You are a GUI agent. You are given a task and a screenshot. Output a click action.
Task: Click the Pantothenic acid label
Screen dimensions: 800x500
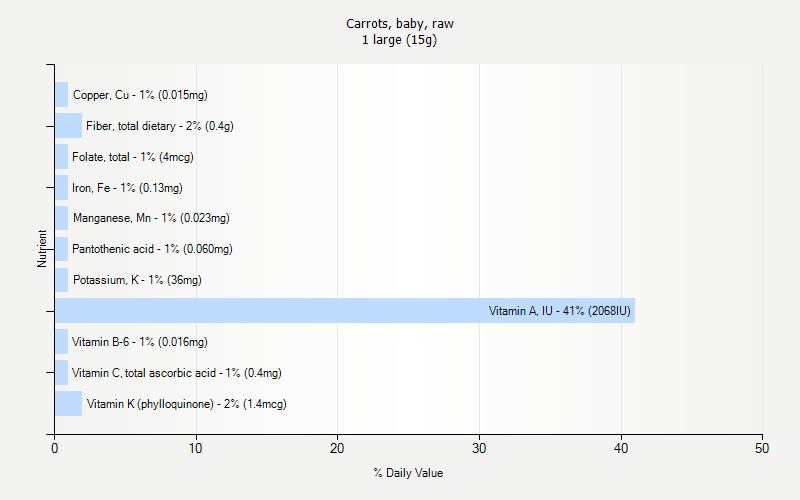pyautogui.click(x=152, y=249)
